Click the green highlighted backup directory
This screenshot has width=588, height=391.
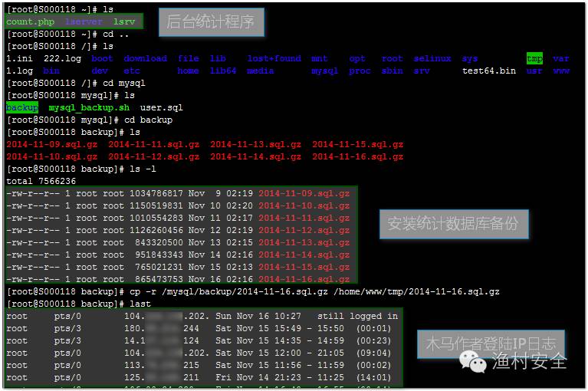coord(21,107)
